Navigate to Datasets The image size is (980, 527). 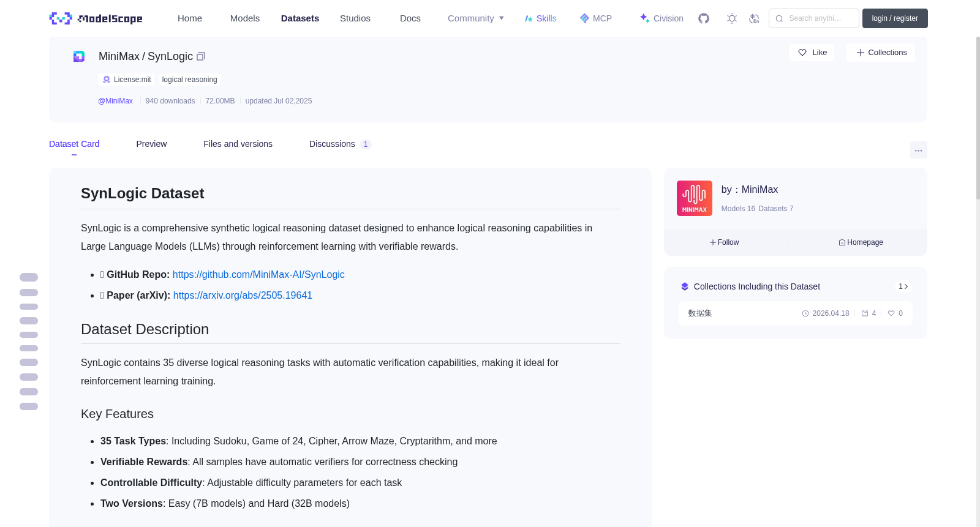point(300,18)
